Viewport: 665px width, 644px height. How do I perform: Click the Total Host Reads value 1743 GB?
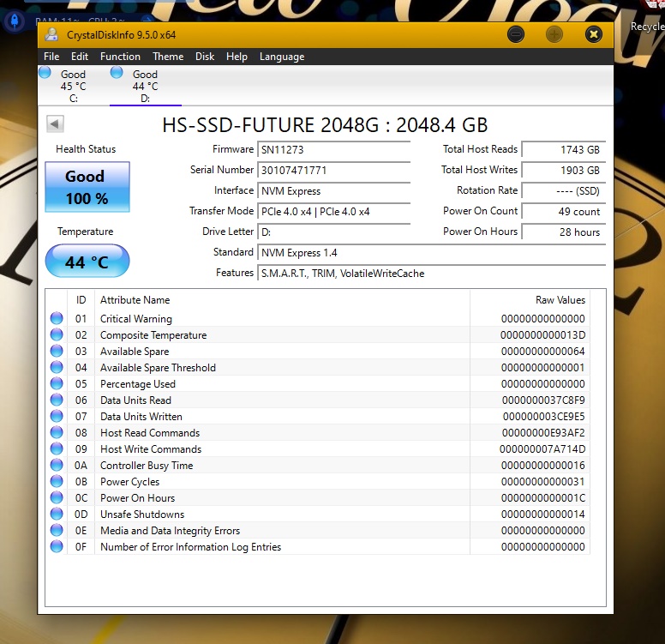[x=563, y=149]
